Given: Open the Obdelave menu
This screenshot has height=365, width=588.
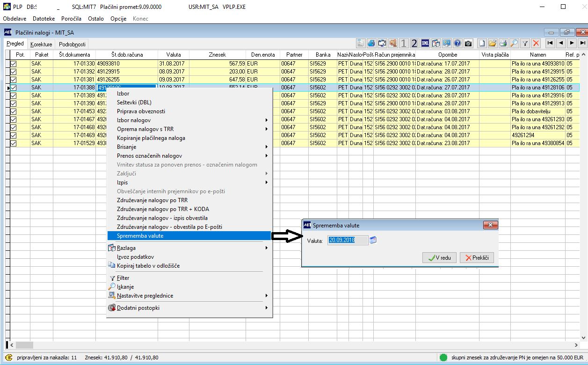Looking at the screenshot, I should click(x=15, y=19).
